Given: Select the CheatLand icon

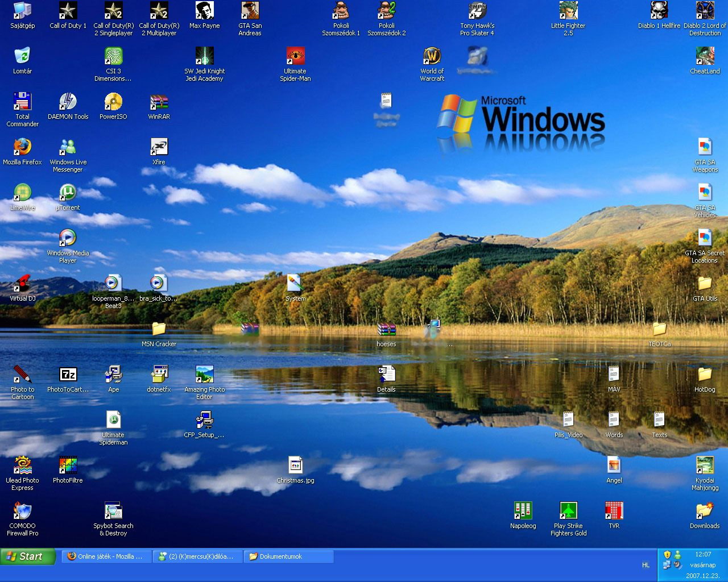Looking at the screenshot, I should coord(705,61).
